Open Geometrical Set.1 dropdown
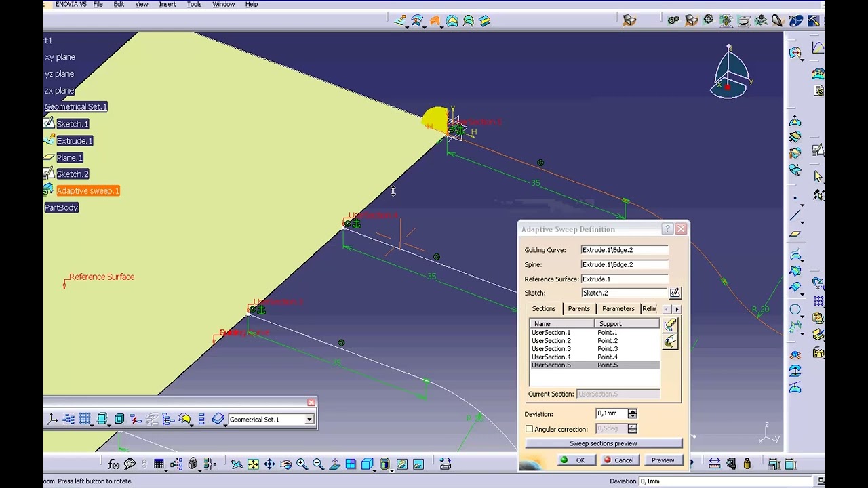Screen dimensions: 868x488 pyautogui.click(x=309, y=420)
